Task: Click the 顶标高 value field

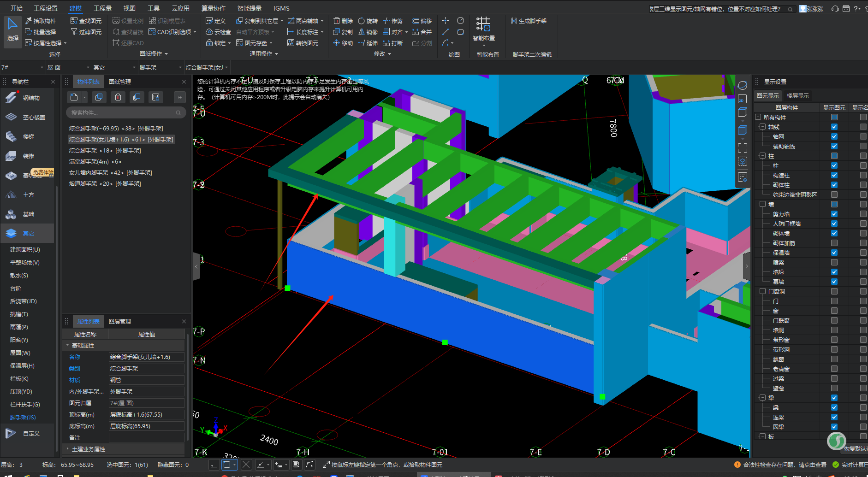Action: [146, 414]
